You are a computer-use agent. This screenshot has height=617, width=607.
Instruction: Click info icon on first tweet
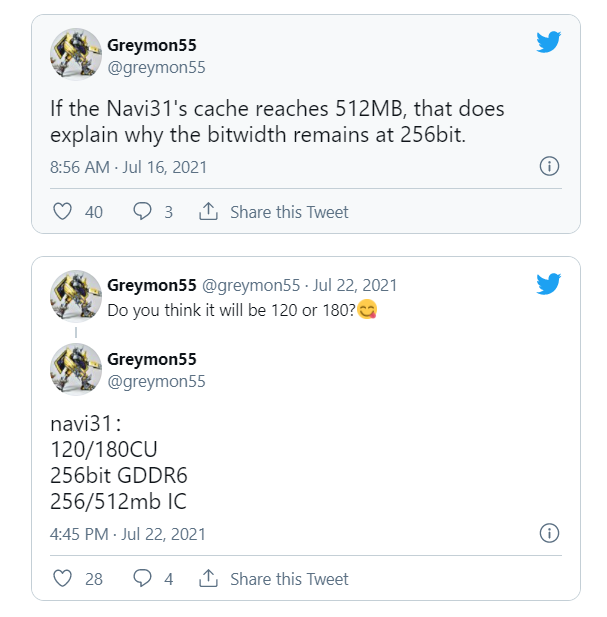pos(549,167)
